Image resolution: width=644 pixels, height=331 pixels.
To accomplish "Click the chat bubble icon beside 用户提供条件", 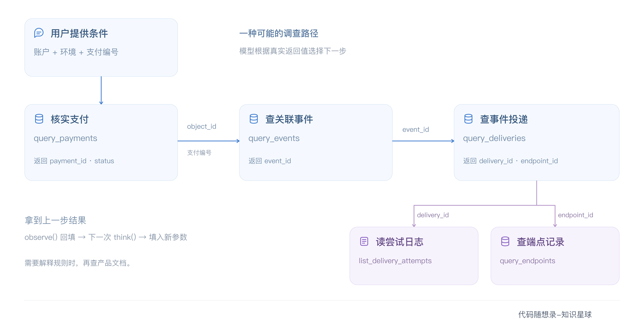I will [39, 33].
